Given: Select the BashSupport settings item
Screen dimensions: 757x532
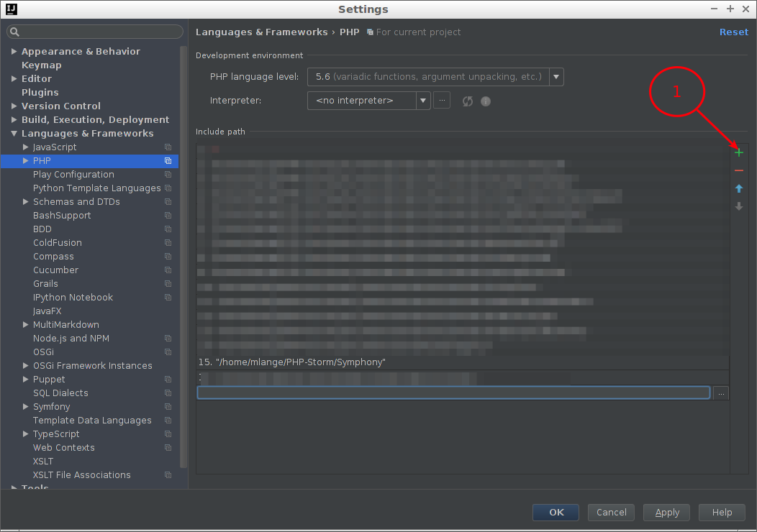Looking at the screenshot, I should [x=62, y=215].
